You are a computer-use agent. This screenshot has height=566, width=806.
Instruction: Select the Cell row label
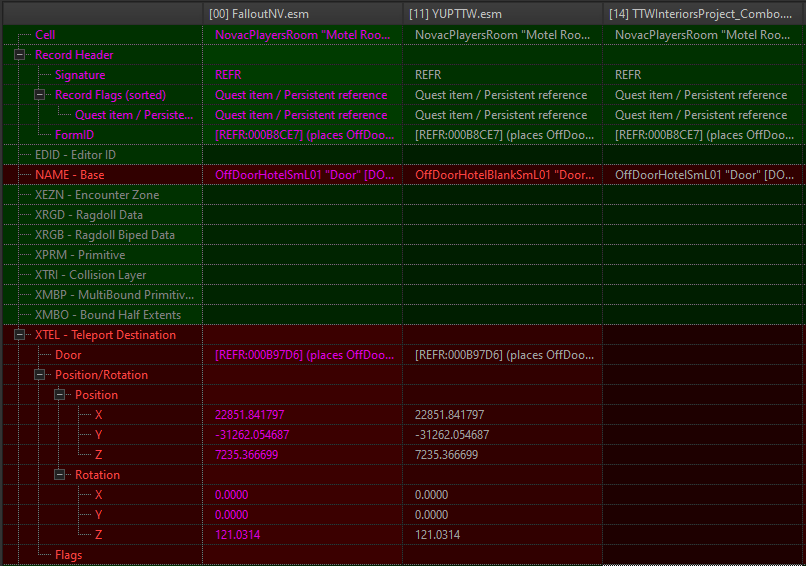(x=45, y=35)
